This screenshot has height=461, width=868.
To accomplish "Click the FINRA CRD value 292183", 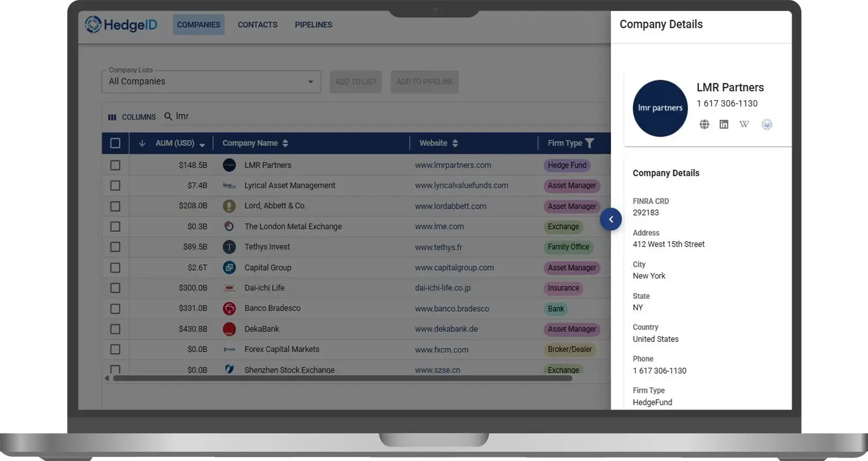I will click(646, 213).
